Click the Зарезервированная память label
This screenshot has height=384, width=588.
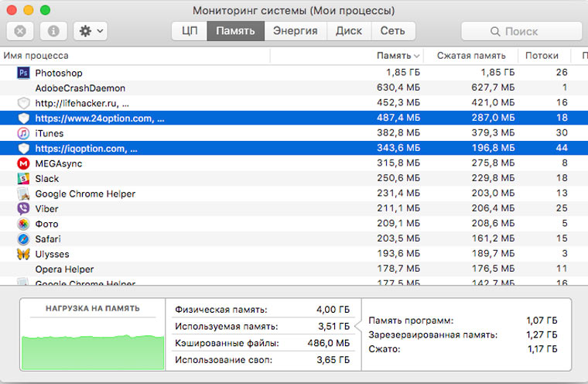(433, 334)
